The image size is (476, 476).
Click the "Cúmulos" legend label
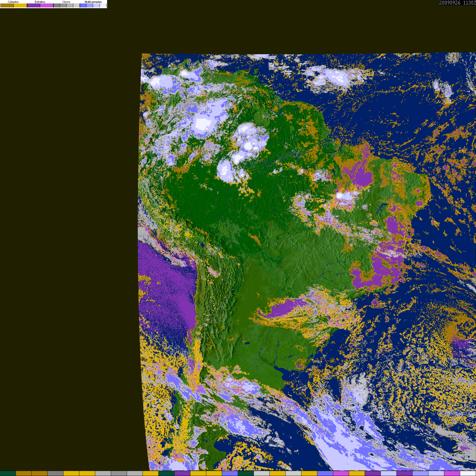[x=13, y=2]
